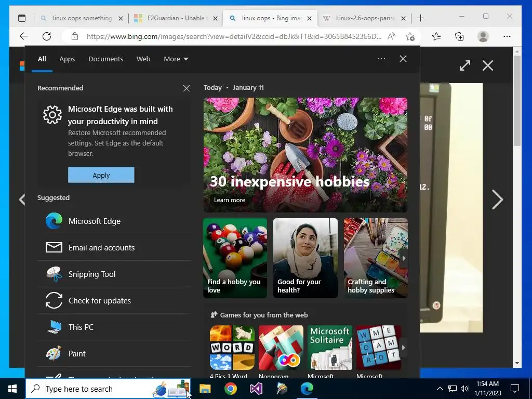Open Paint suggestion

tap(114, 353)
